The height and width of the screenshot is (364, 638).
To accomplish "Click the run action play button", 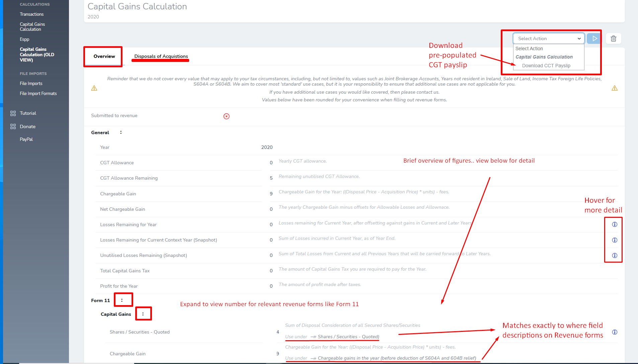I will pyautogui.click(x=594, y=38).
